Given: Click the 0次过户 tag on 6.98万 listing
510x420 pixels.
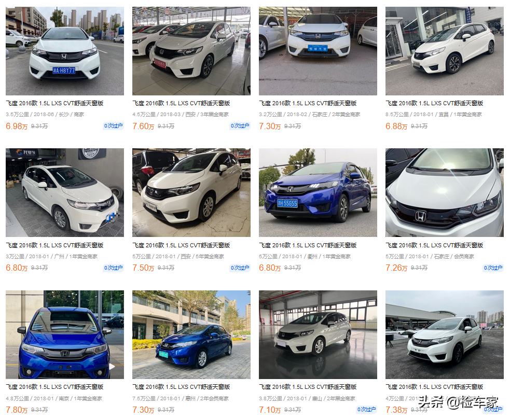Looking at the screenshot, I should (x=114, y=126).
